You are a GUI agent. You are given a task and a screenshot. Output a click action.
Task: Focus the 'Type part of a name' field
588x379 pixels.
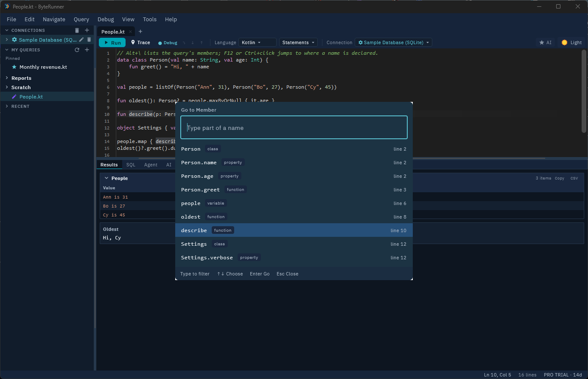click(294, 127)
